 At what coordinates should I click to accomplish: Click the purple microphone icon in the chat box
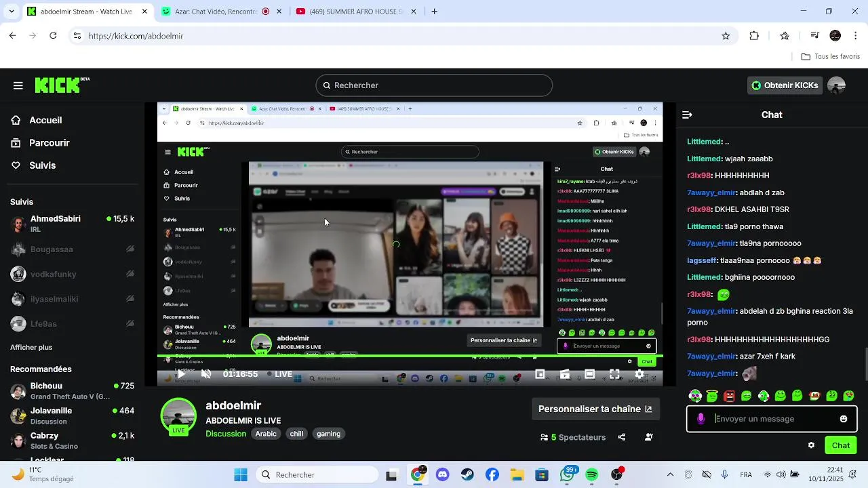click(x=701, y=419)
